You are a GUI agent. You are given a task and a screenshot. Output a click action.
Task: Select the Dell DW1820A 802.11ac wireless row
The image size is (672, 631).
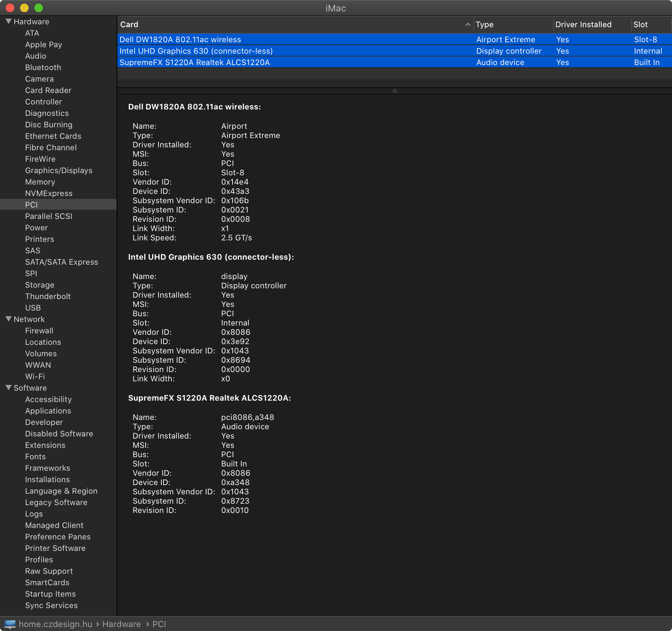pyautogui.click(x=394, y=39)
